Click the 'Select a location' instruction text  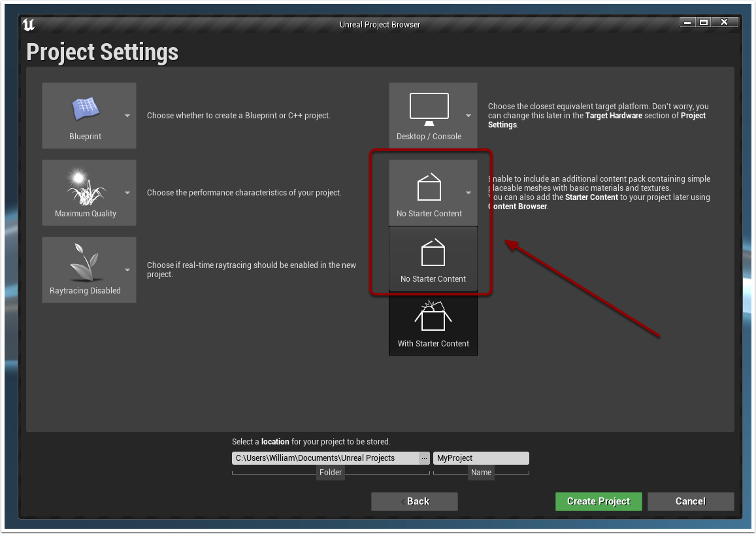click(311, 442)
